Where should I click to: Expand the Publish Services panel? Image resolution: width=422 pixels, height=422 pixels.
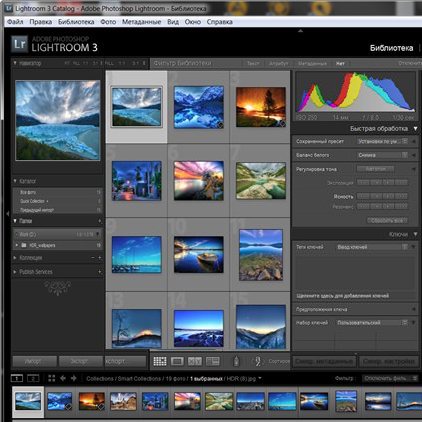coord(15,272)
